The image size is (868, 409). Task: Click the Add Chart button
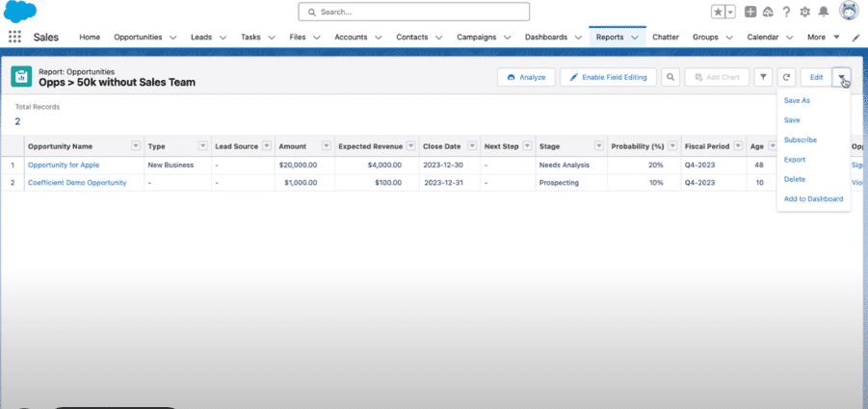pyautogui.click(x=717, y=77)
